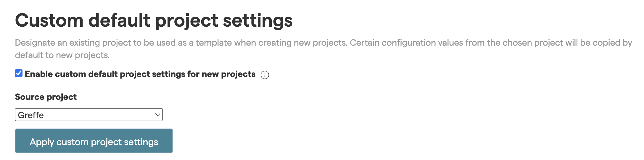Click the 'Greffe' selected project value
Screen dimensions: 644x160
31,115
